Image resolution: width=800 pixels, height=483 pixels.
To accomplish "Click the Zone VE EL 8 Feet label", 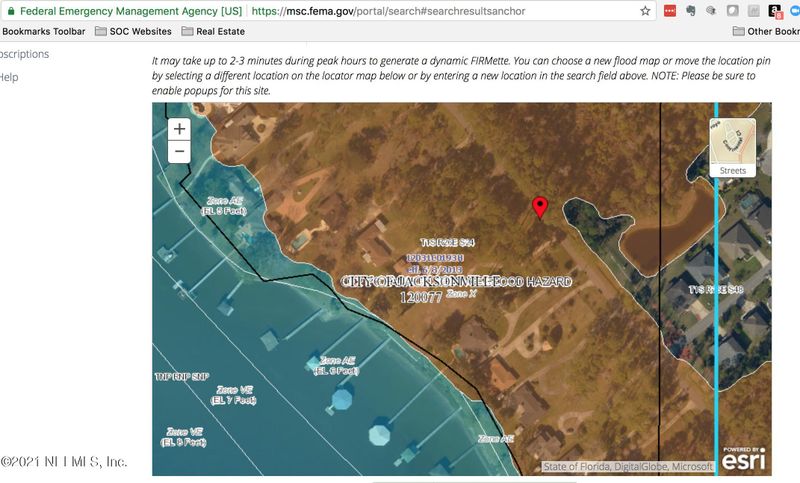I will tap(184, 437).
